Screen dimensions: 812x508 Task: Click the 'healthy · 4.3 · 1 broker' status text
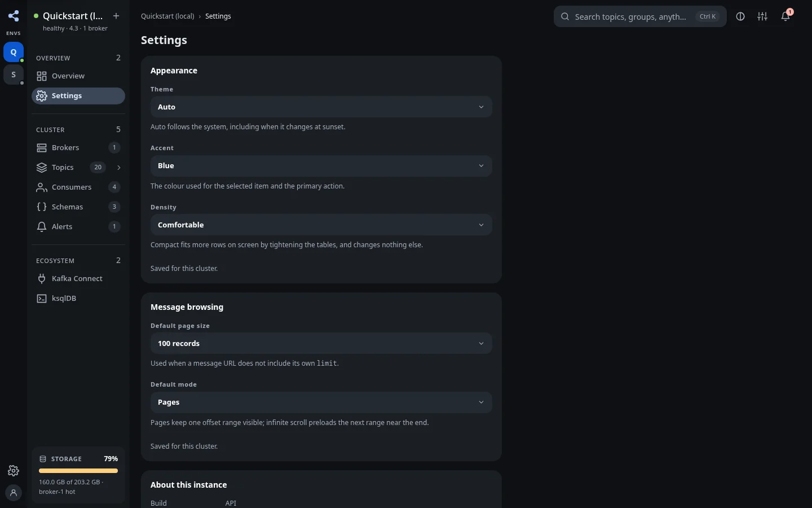tap(75, 28)
